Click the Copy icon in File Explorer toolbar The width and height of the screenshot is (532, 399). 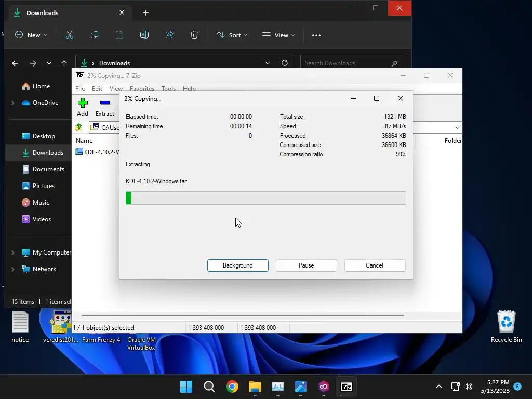click(x=95, y=35)
